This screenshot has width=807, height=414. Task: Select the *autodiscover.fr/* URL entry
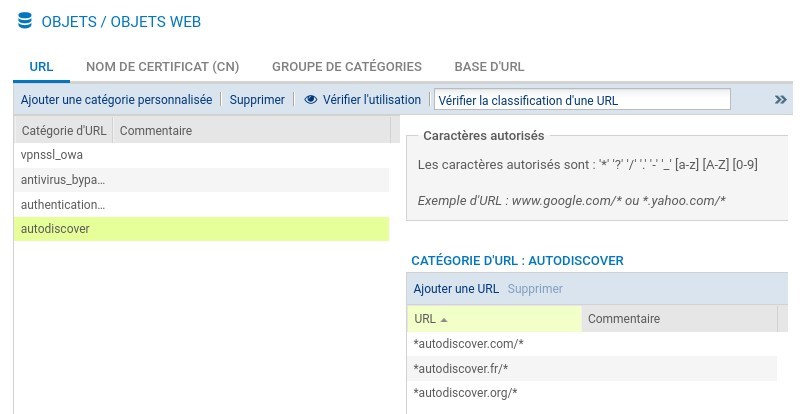click(x=592, y=369)
